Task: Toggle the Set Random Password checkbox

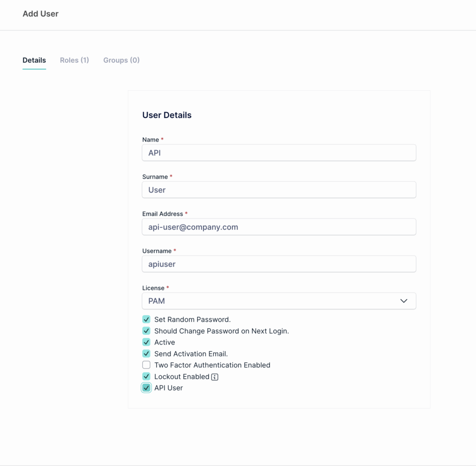Action: 146,320
